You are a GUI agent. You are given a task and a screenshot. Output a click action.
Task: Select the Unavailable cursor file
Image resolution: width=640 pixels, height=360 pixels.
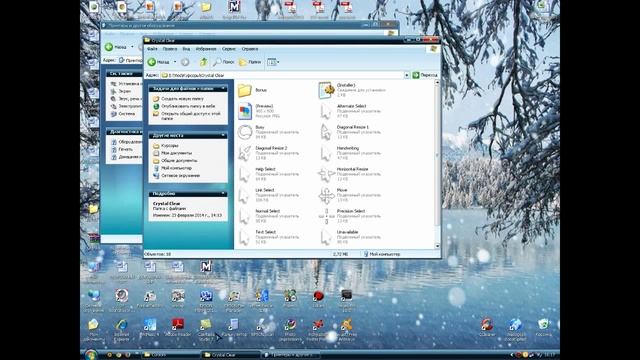[350, 237]
